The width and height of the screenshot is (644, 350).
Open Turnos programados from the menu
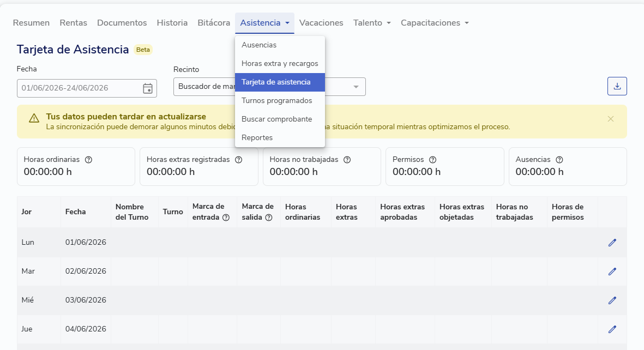280,101
